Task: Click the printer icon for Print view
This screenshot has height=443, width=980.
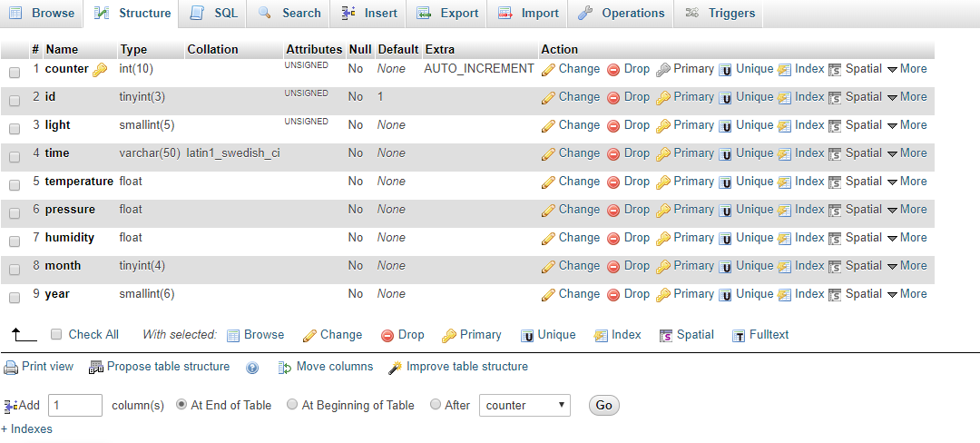Action: [x=10, y=368]
